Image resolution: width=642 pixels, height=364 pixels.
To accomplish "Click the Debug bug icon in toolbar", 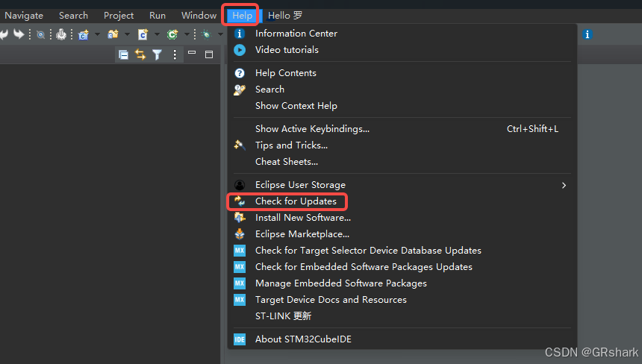I will point(207,34).
